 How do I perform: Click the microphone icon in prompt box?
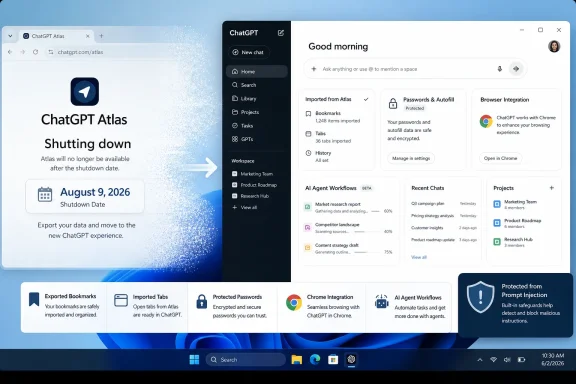click(x=499, y=69)
